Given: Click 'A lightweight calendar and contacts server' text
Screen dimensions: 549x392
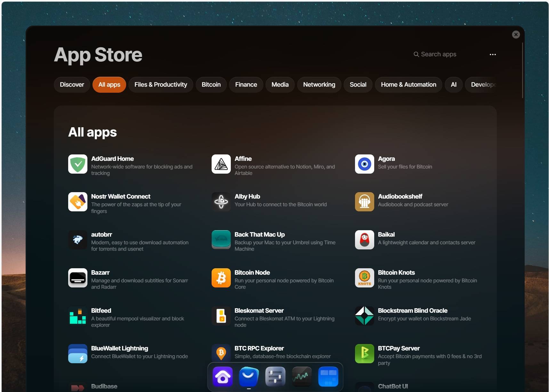Looking at the screenshot, I should point(426,242).
